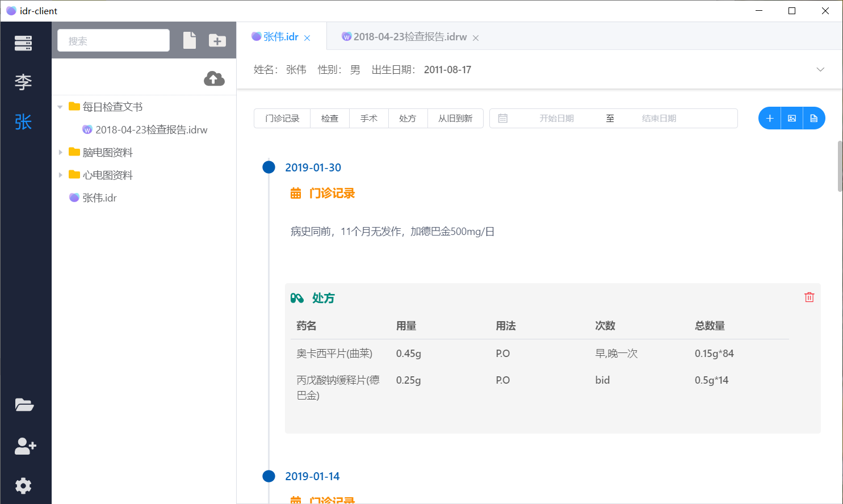This screenshot has width=843, height=504.
Task: Expand the 心电图资料 folder
Action: 60,175
